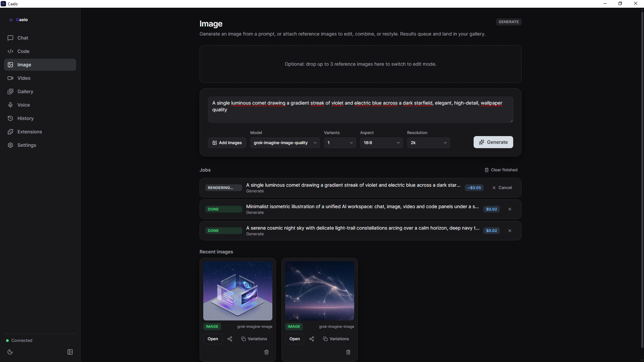The width and height of the screenshot is (644, 362).
Task: Click the vertical scrollbar on right edge
Action: [642, 181]
